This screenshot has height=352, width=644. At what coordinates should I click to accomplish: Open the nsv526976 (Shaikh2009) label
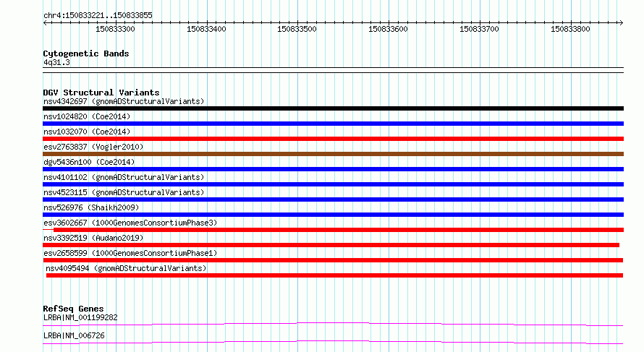coord(91,207)
